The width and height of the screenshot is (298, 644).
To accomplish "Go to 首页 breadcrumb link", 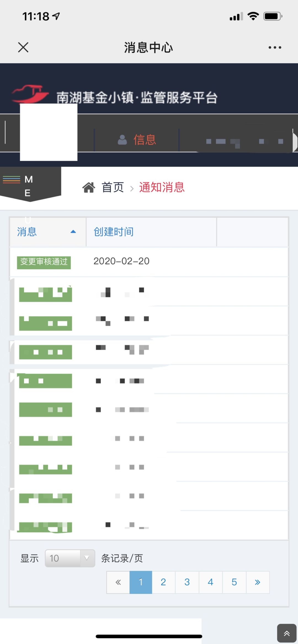I will click(x=113, y=188).
